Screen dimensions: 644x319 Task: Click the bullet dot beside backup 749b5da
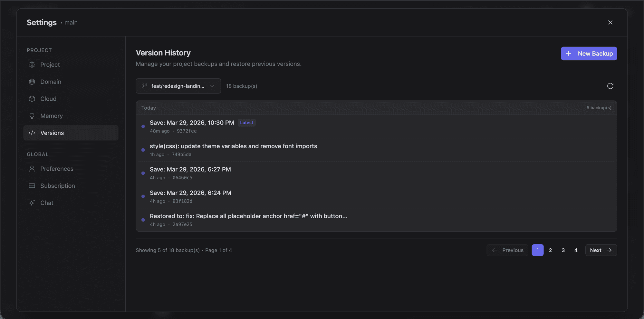click(143, 150)
